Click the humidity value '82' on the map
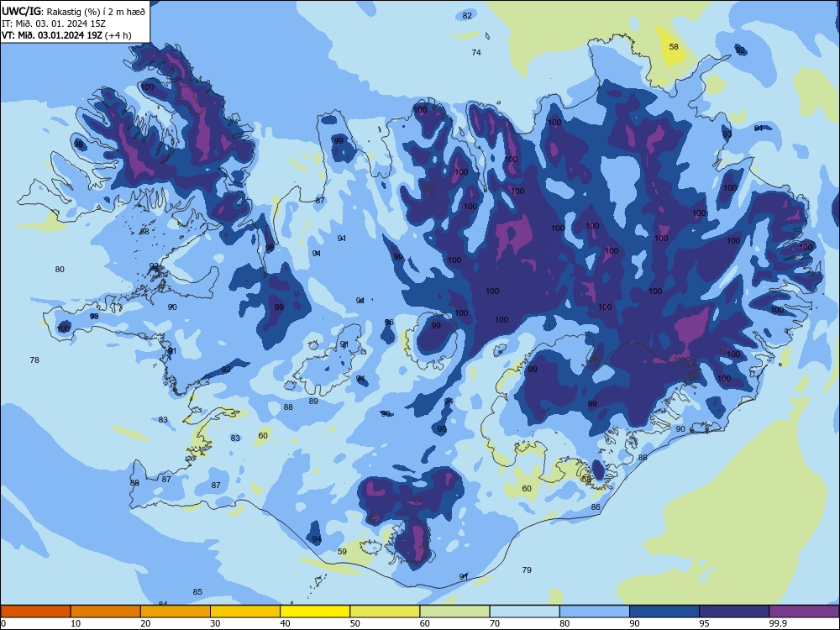This screenshot has height=630, width=840. pos(467,15)
